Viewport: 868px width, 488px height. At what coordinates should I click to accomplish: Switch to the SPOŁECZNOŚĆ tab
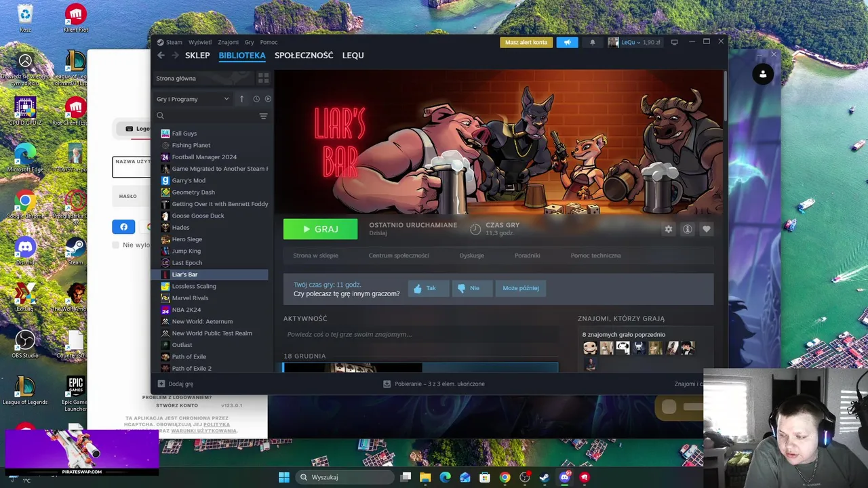click(304, 56)
